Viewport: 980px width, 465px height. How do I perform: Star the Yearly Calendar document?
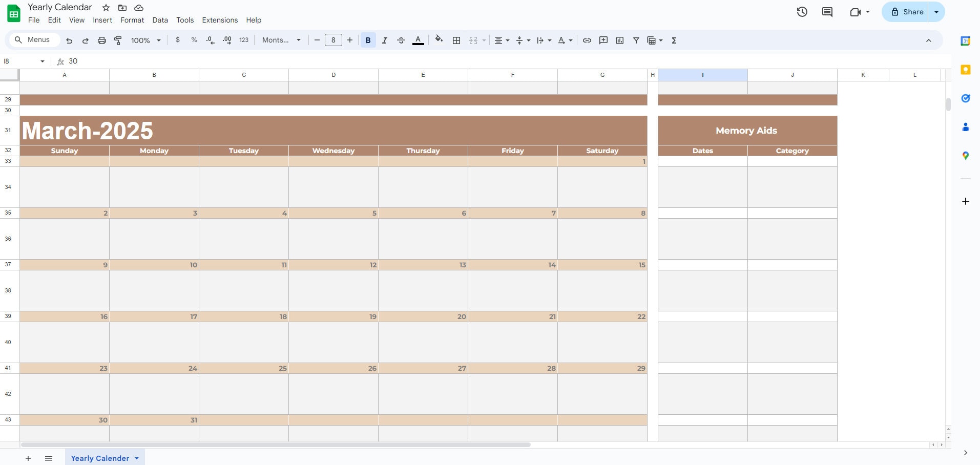tap(106, 8)
